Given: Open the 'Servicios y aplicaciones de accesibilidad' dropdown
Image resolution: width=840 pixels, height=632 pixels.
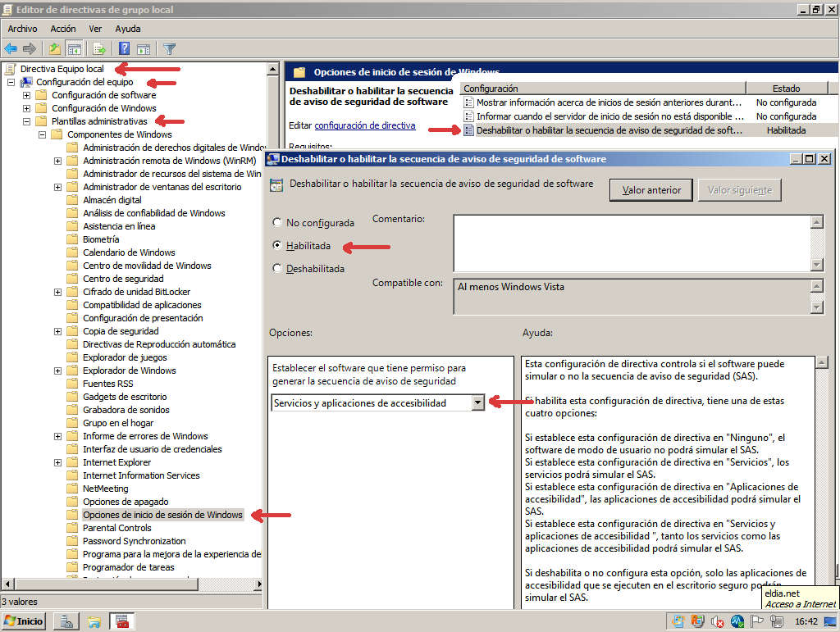Looking at the screenshot, I should point(477,402).
